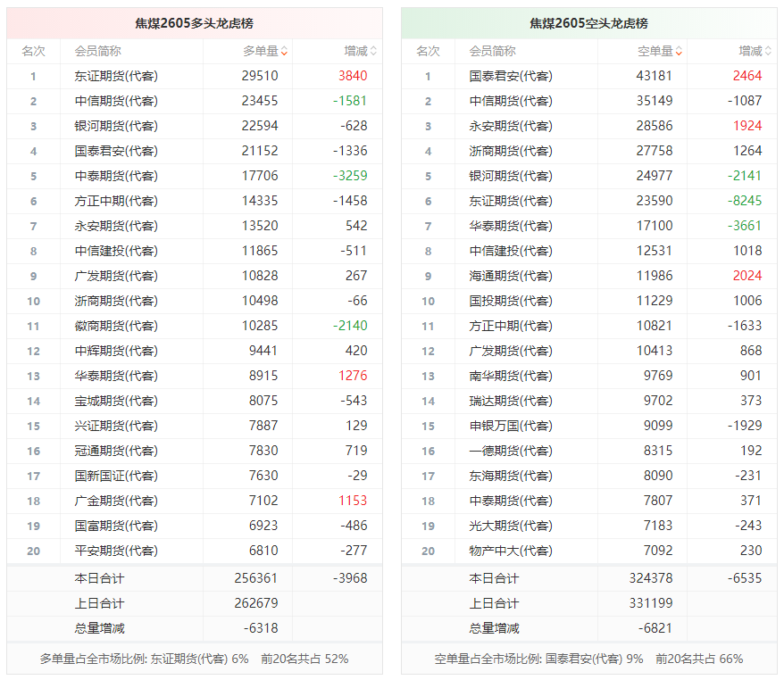Click short position value 35149
Image resolution: width=784 pixels, height=680 pixels.
(x=654, y=101)
